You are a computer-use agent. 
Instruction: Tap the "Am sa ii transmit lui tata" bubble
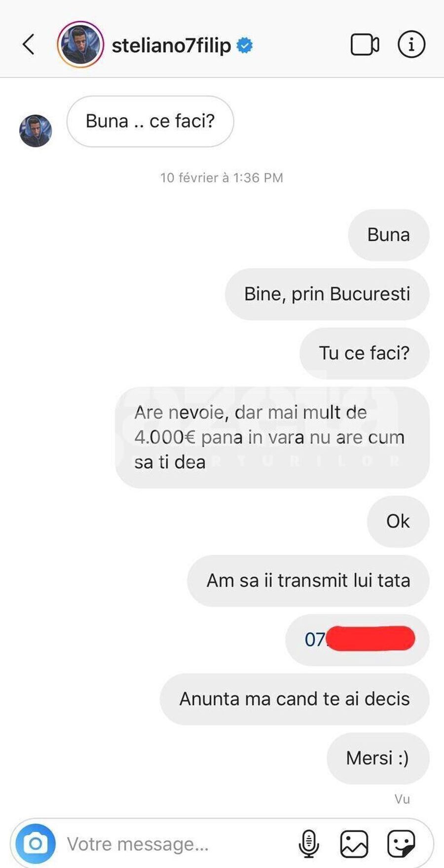(308, 581)
